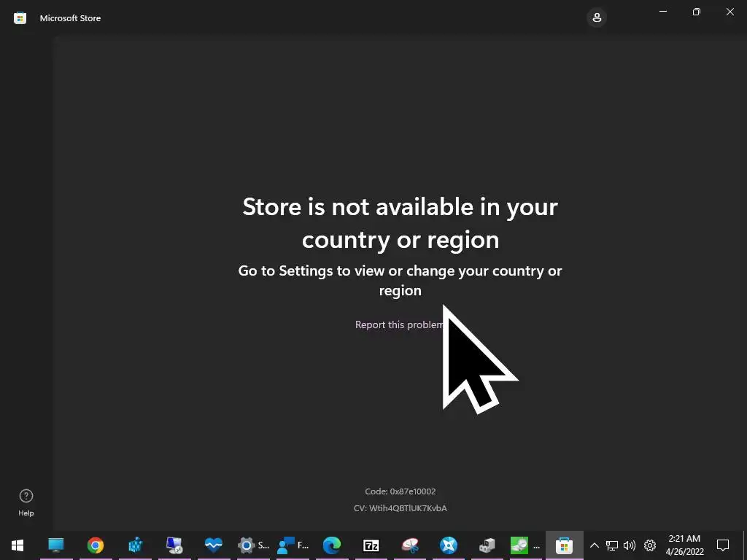The height and width of the screenshot is (560, 747).
Task: Click the Microsoft Store logo in the title bar
Action: [20, 18]
